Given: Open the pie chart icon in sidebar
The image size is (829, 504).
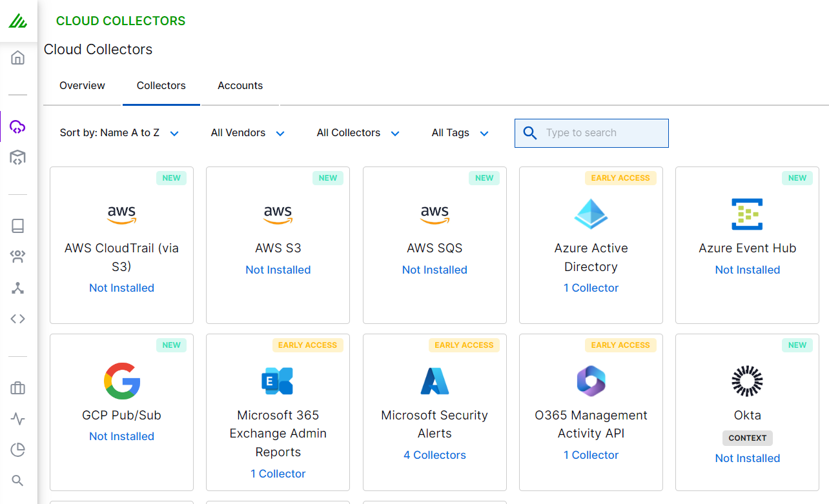Looking at the screenshot, I should click(x=18, y=450).
